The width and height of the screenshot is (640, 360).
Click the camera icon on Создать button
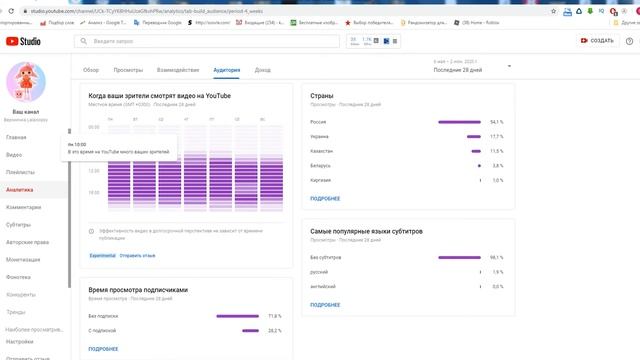tap(584, 40)
